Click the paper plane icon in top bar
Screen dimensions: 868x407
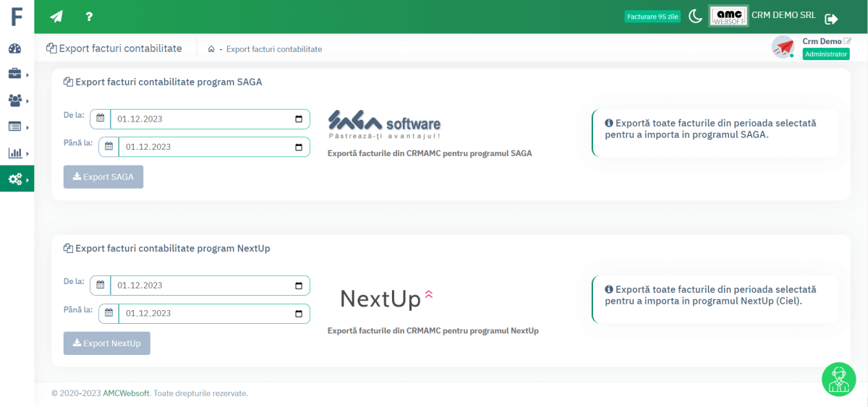point(56,17)
